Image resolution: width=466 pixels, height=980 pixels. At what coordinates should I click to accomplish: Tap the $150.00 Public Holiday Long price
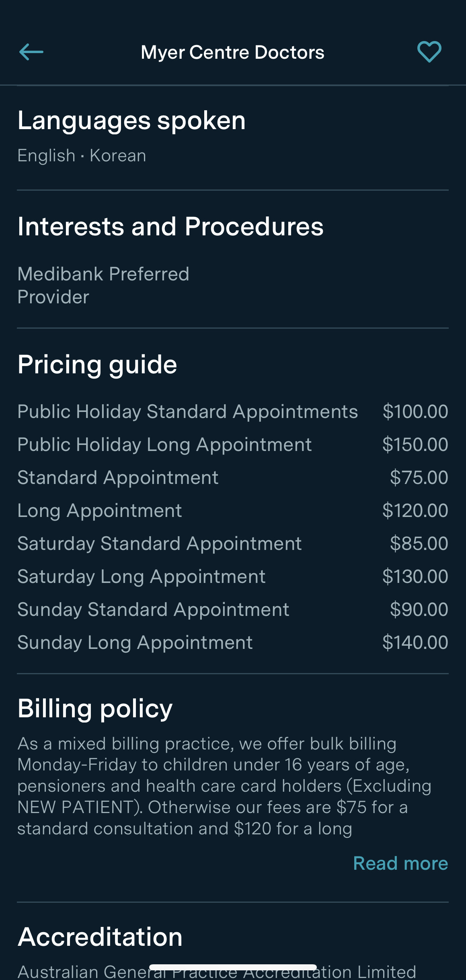click(415, 445)
